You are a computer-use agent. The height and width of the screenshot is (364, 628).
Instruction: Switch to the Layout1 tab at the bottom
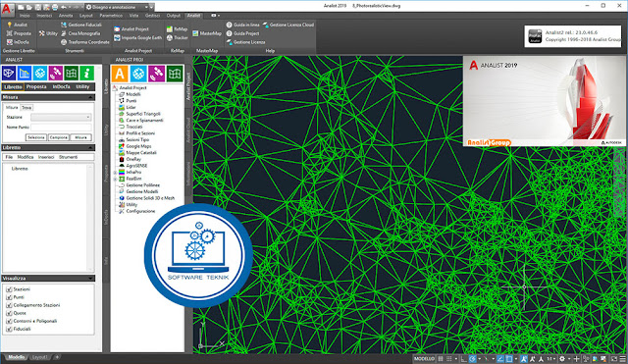[x=40, y=357]
